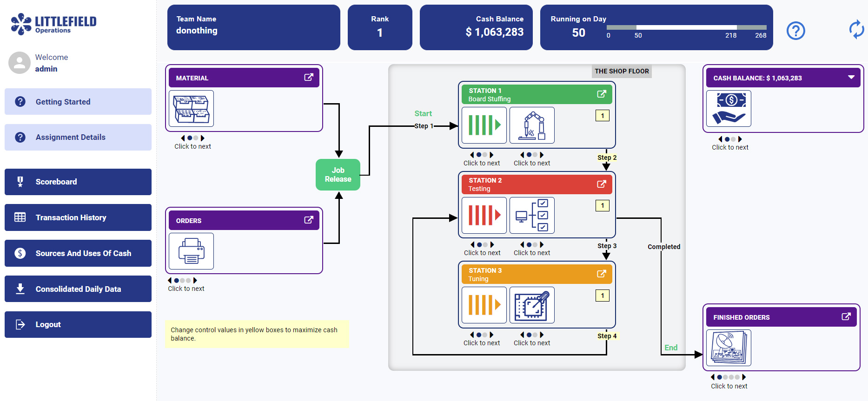Viewport: 868px width, 401px height.
Task: Click the Cash Balance header card
Action: click(476, 27)
